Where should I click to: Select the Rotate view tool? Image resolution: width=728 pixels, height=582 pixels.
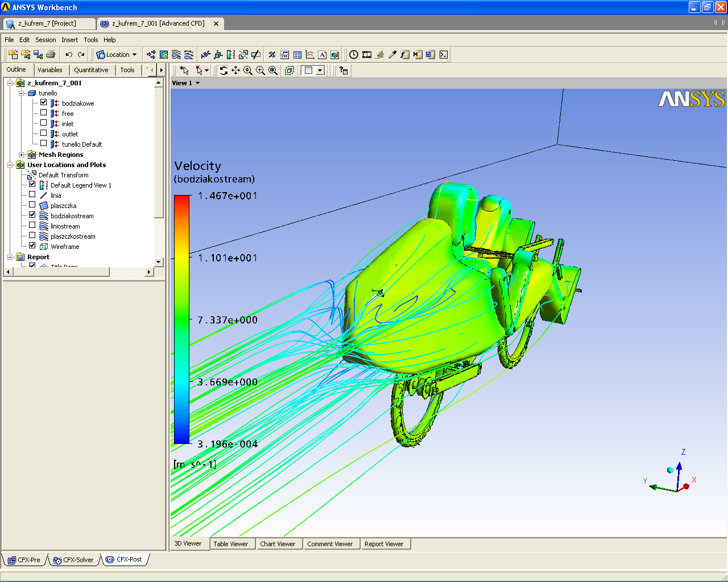224,70
